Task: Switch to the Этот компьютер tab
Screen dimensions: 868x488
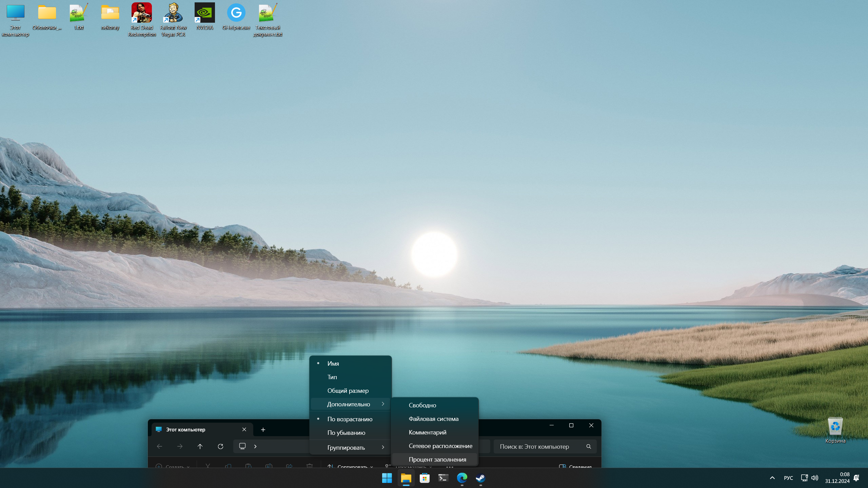Action: coord(202,429)
